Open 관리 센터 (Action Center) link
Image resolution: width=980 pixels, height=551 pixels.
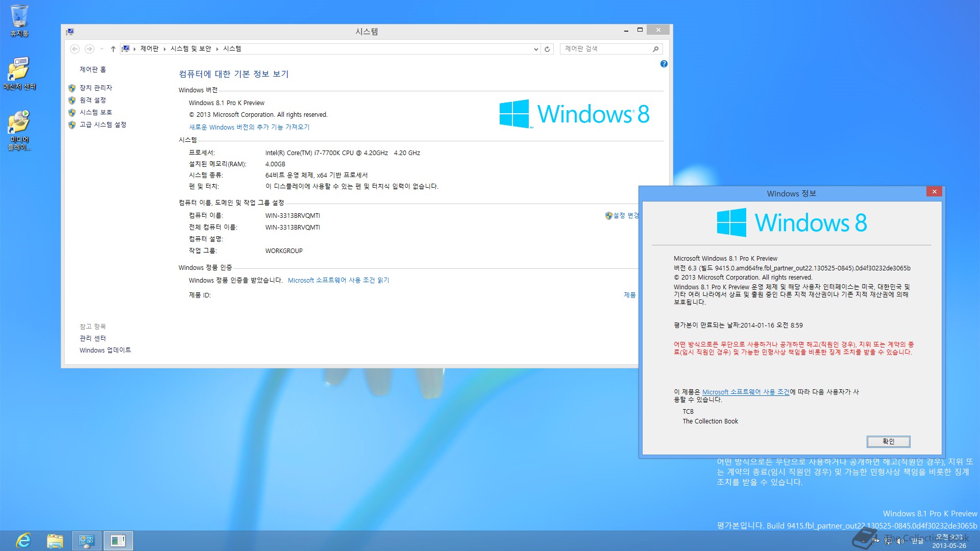pos(93,338)
